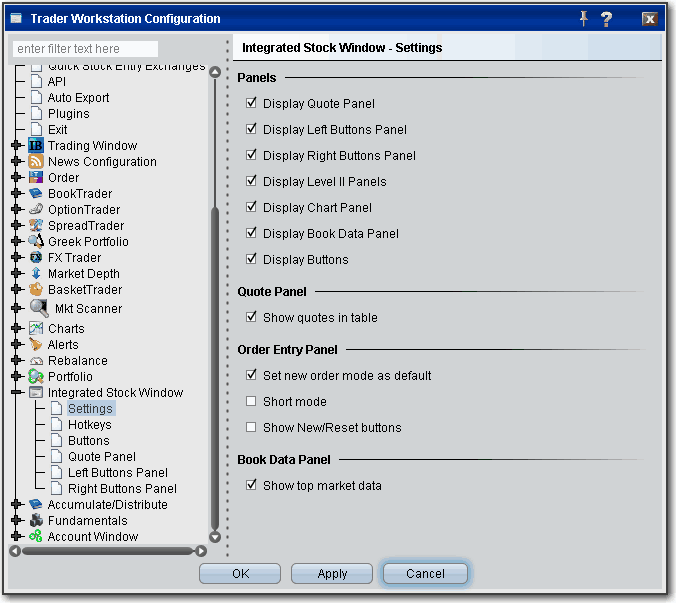This screenshot has height=603, width=676.
Task: Click the window menu icon beside title
Action: click(x=16, y=18)
